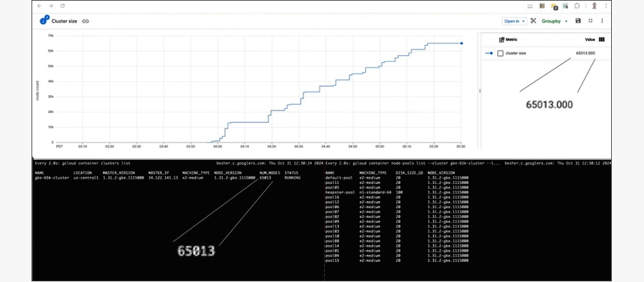Toggle the column display icon beside Value
This screenshot has width=644, height=282.
click(x=602, y=40)
